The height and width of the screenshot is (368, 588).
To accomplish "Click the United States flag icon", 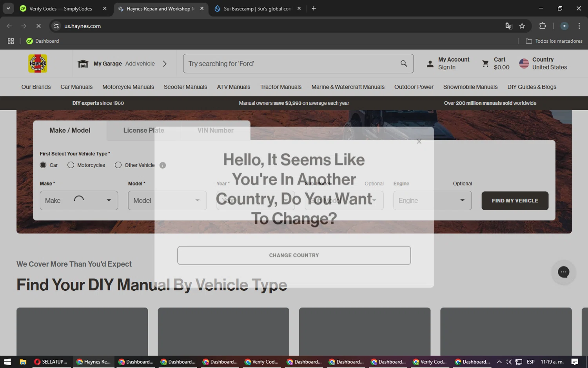I will [x=524, y=64].
